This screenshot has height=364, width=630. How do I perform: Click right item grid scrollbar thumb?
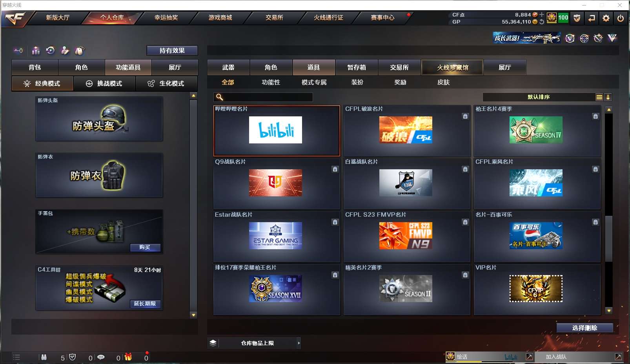[x=609, y=239]
